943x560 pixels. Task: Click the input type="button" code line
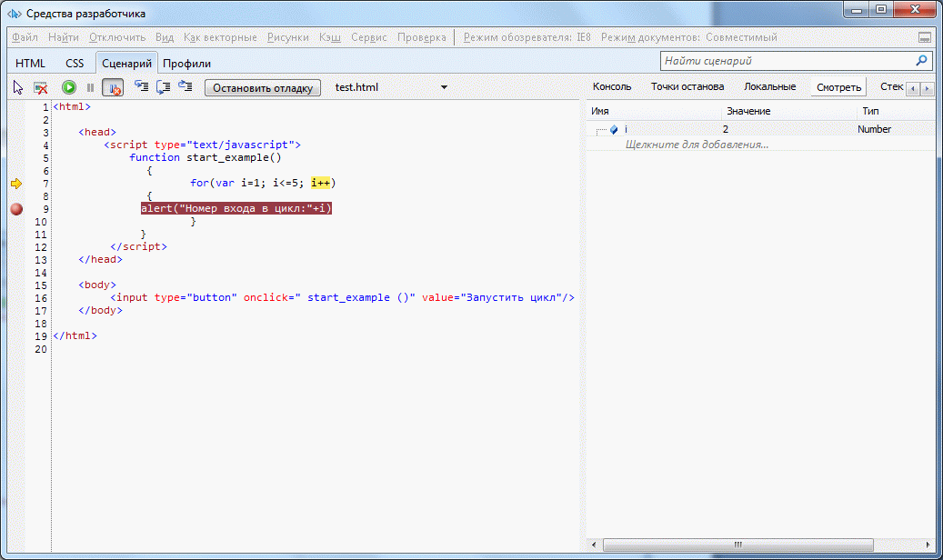[x=342, y=298]
